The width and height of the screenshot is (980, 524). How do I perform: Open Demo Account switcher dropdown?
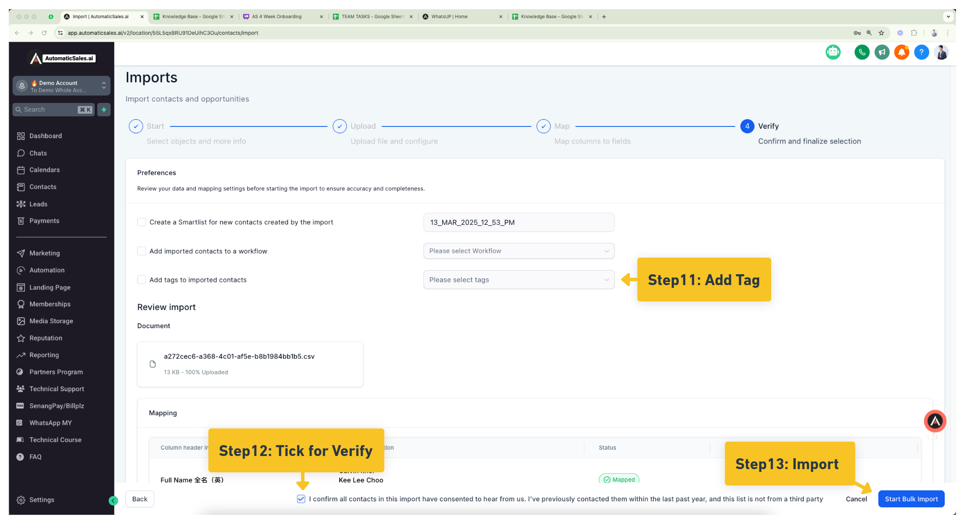(x=62, y=86)
